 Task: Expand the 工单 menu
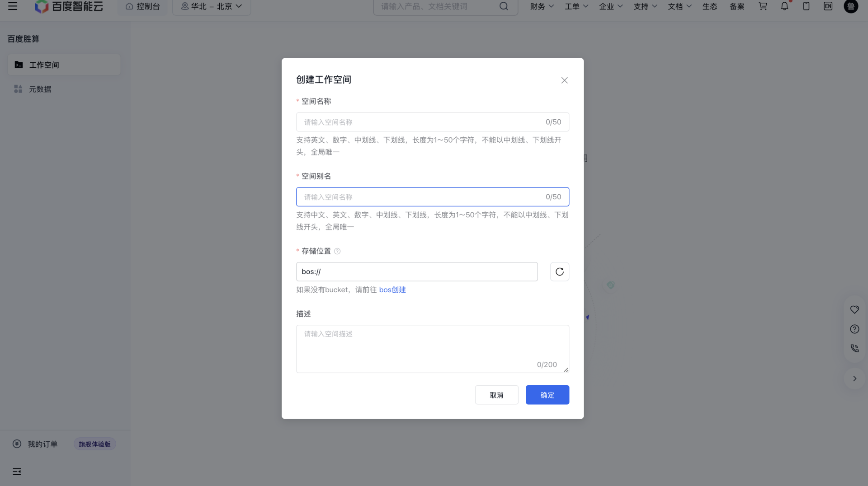(x=576, y=6)
